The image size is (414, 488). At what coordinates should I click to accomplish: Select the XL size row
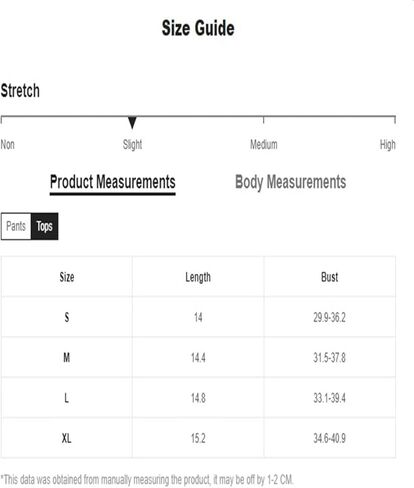[198, 438]
